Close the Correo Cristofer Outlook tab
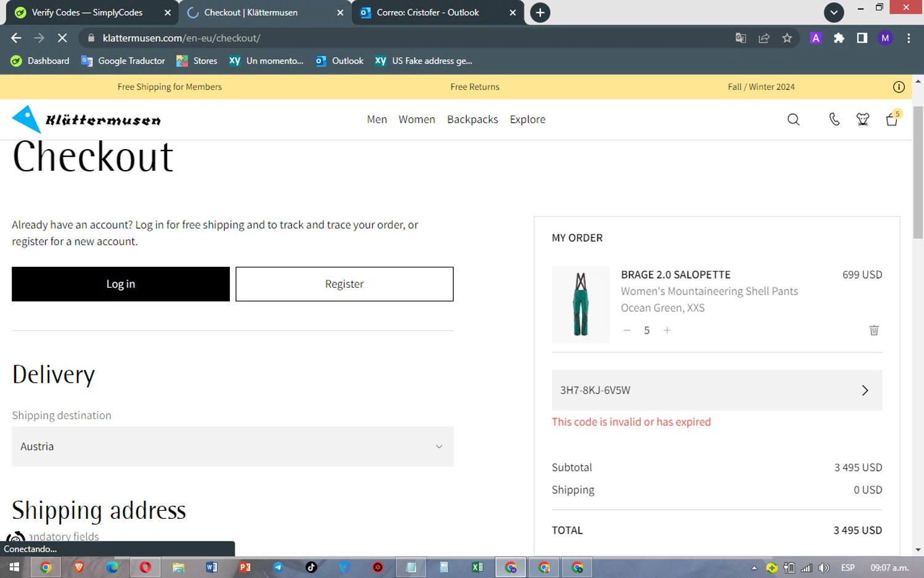 513,12
